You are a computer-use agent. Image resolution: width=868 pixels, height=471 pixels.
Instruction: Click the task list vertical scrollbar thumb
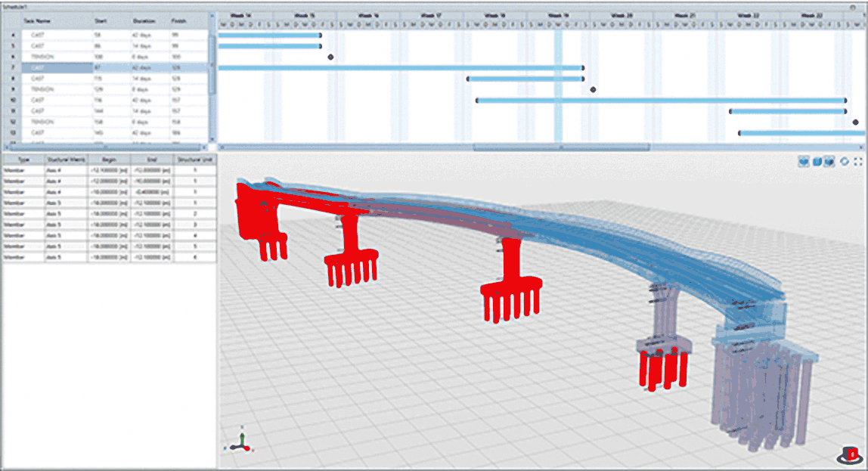(212, 64)
